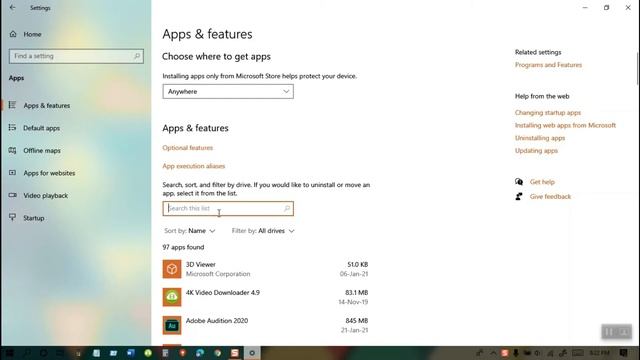Click the taskbar clock
The width and height of the screenshot is (640, 360).
click(600, 353)
